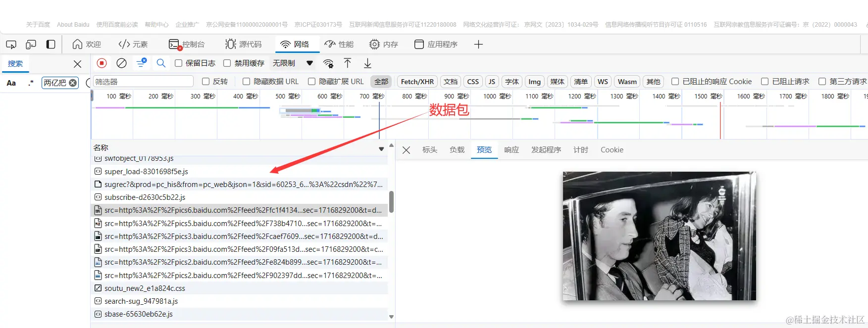The width and height of the screenshot is (868, 328).
Task: Select the 全部 filter type
Action: [x=381, y=82]
